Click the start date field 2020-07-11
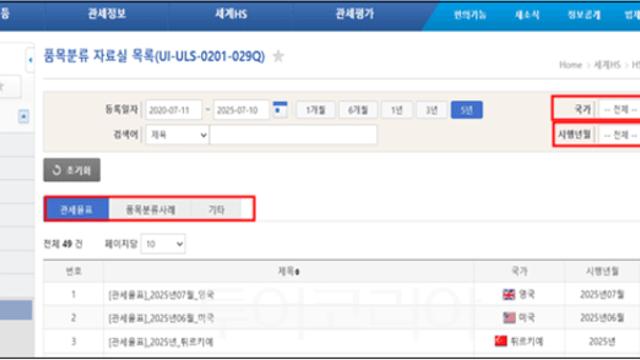The width and height of the screenshot is (640, 360). (173, 110)
